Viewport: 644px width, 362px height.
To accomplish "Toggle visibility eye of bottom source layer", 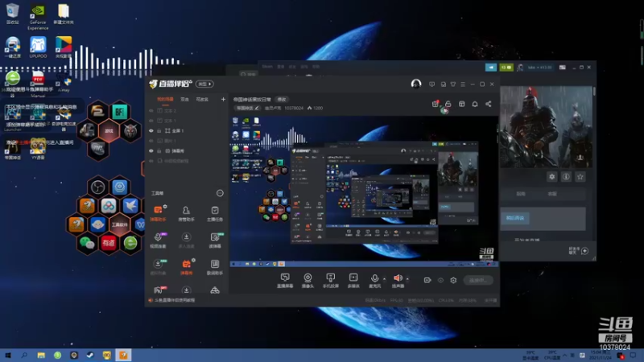I will [151, 161].
